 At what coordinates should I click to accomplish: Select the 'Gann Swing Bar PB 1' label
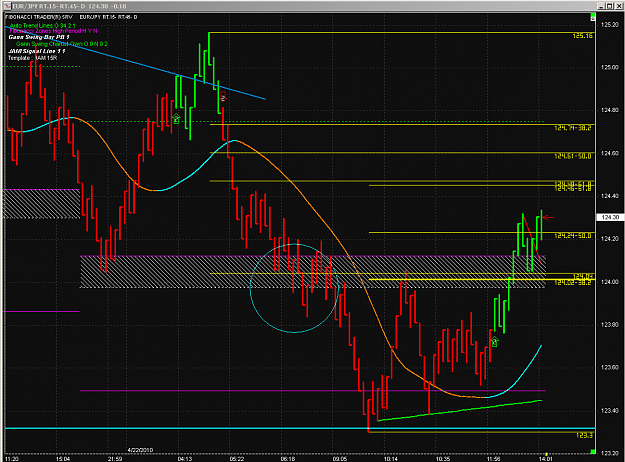39,37
